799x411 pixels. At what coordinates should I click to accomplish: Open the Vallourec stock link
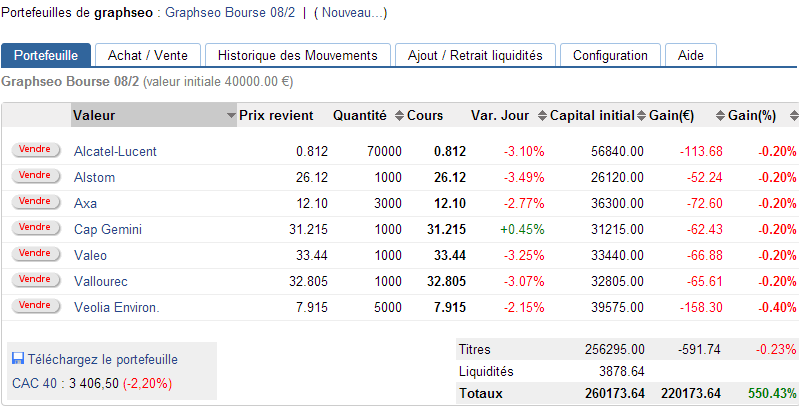click(x=102, y=281)
